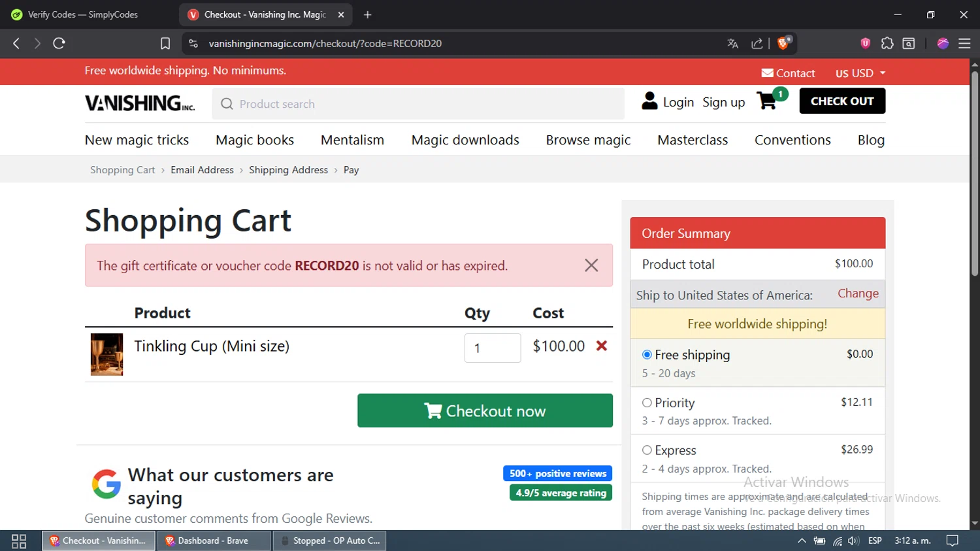Open the Browse magic menu
The height and width of the screenshot is (551, 980).
[x=588, y=140]
